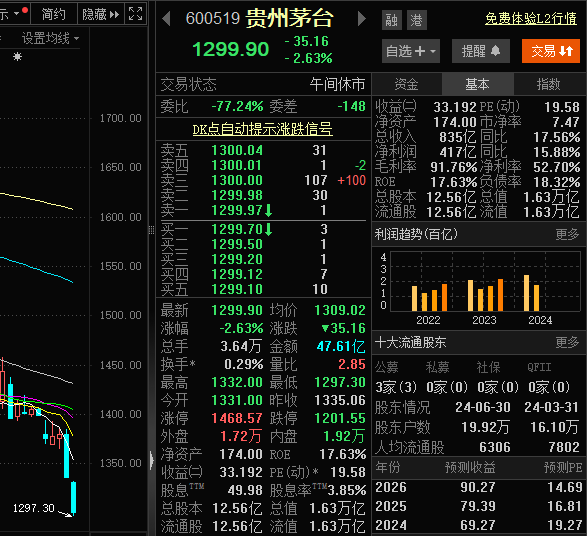Click the 2026 forecast earnings row
This screenshot has width=587, height=536.
coord(479,487)
